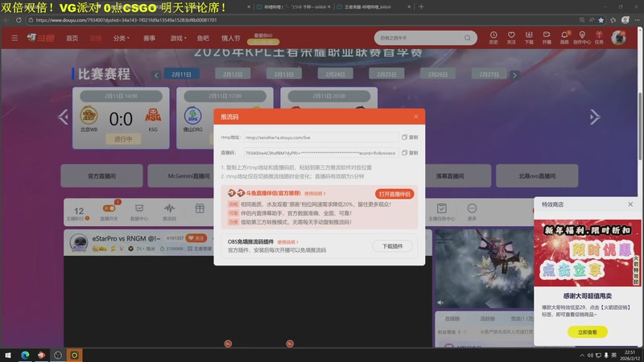This screenshot has height=362, width=644.
Task: Open the 任务 gift task icon
Action: 599,38
